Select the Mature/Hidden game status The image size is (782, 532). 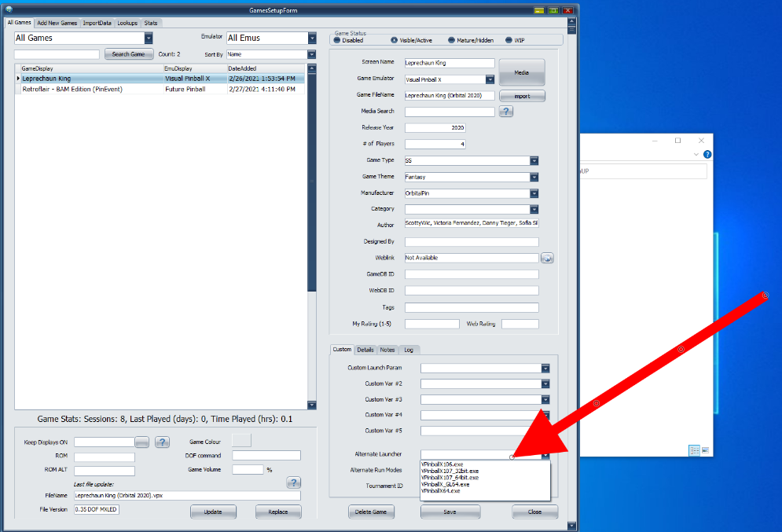[x=451, y=40]
